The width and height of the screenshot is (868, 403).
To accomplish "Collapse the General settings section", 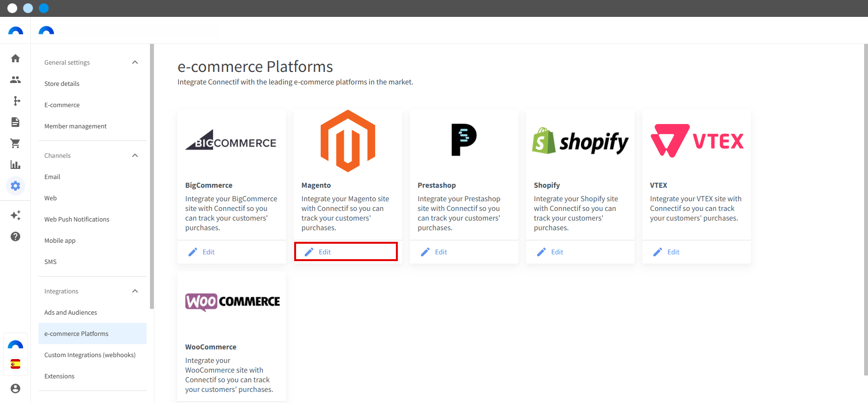I will click(135, 62).
